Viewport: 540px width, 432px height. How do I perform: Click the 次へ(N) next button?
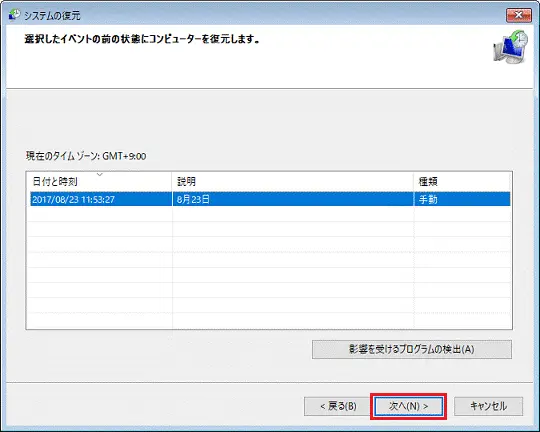pyautogui.click(x=408, y=407)
